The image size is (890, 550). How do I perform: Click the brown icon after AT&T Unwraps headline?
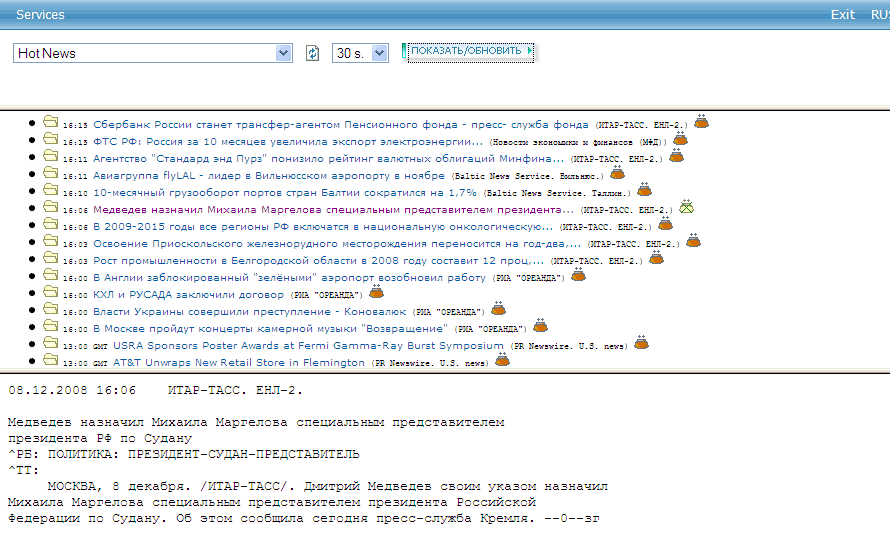pos(502,360)
